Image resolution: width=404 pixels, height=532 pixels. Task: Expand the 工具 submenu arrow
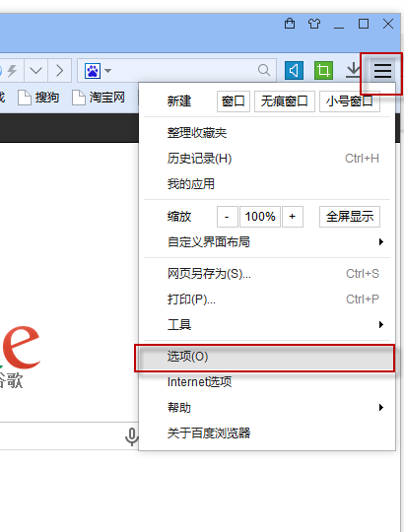381,325
